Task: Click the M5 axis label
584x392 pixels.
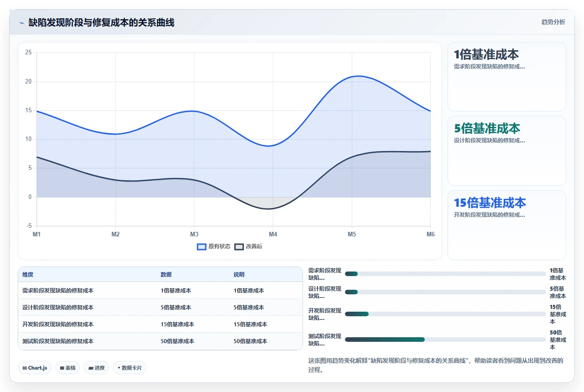Action: click(352, 234)
